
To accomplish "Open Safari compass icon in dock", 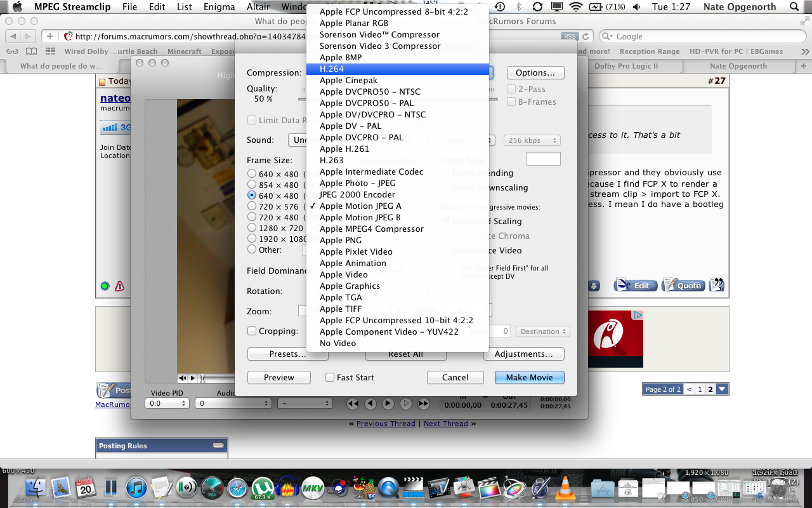I will tap(237, 488).
